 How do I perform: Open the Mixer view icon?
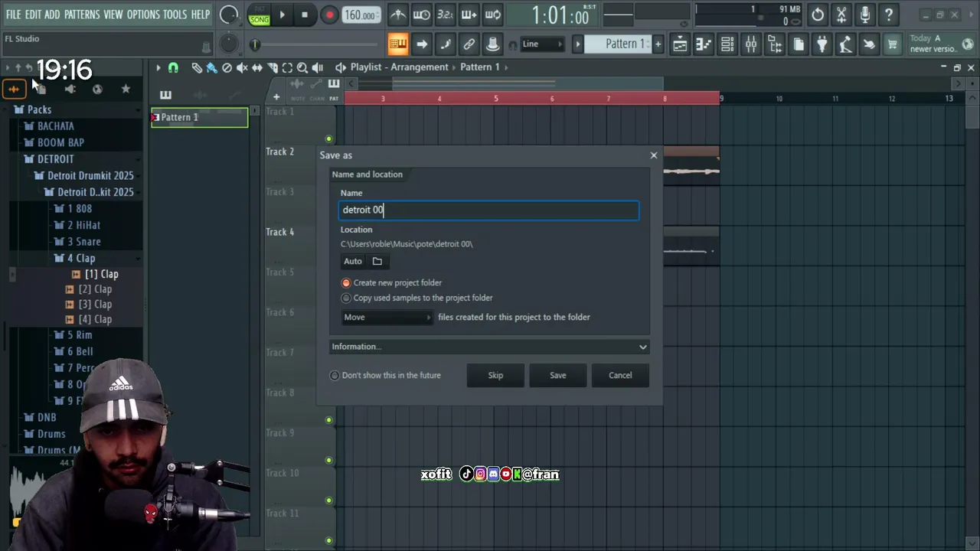tap(751, 44)
